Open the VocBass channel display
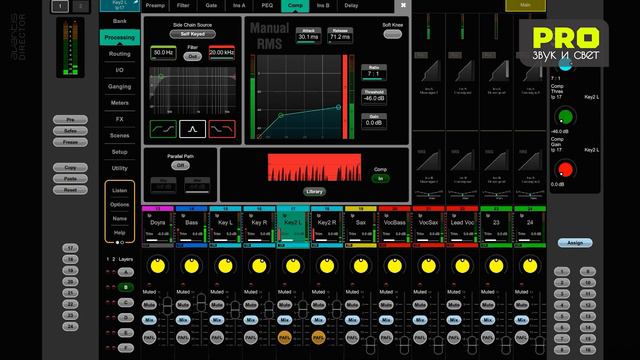This screenshot has width=640, height=360. tap(395, 227)
